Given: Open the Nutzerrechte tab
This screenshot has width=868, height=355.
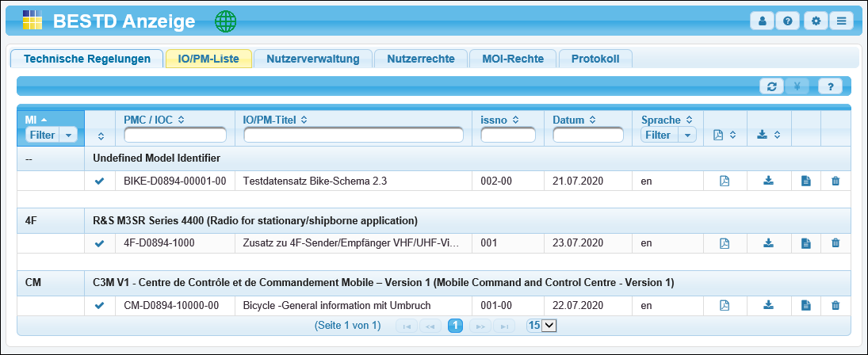Looking at the screenshot, I should click(x=421, y=59).
